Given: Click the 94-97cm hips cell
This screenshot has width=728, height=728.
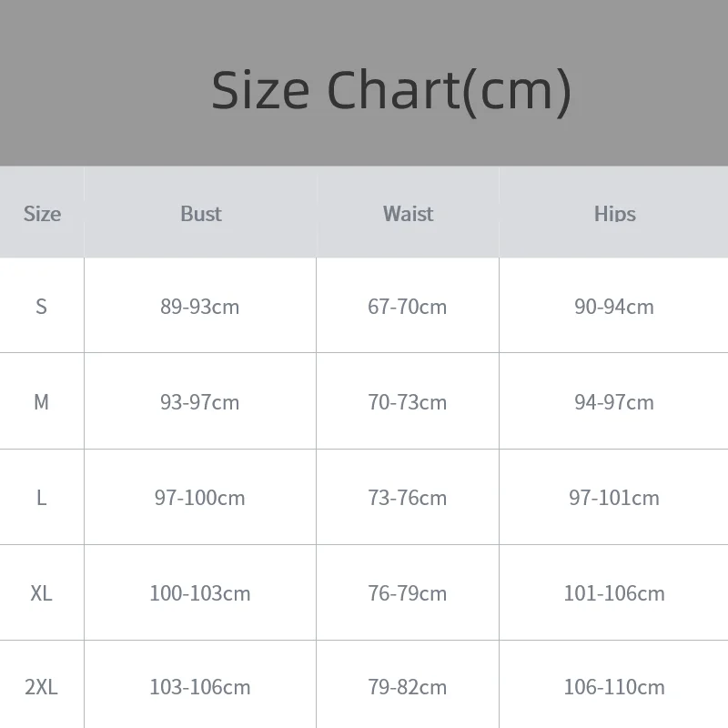Looking at the screenshot, I should click(x=614, y=402).
